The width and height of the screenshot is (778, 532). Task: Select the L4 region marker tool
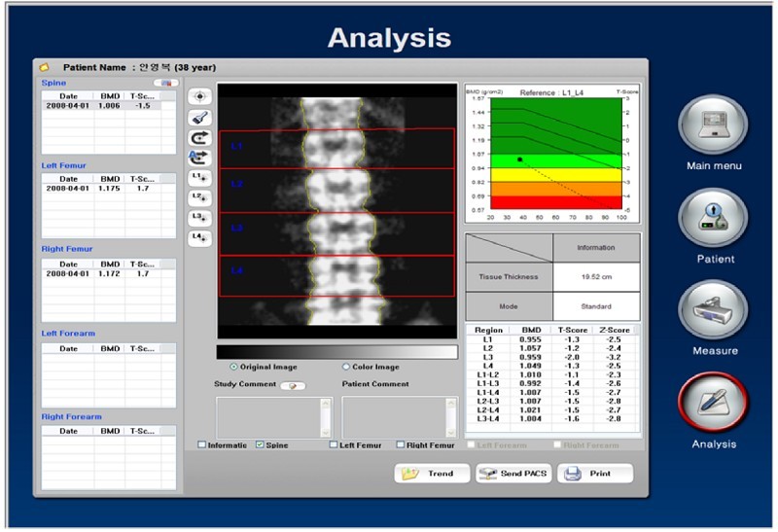[x=199, y=237]
